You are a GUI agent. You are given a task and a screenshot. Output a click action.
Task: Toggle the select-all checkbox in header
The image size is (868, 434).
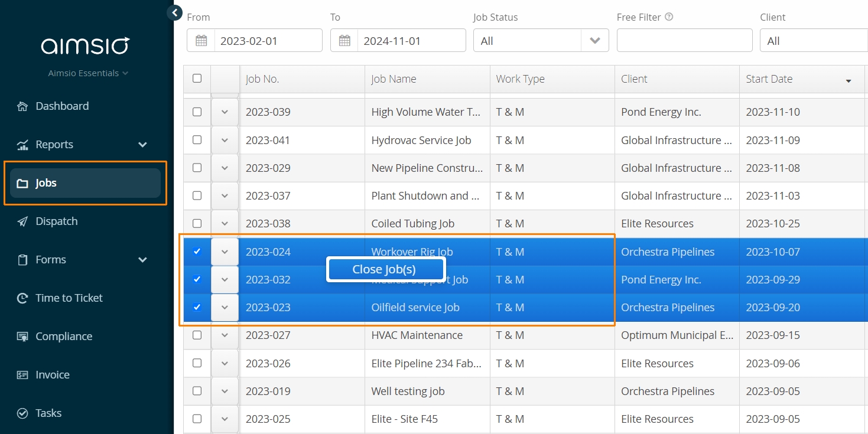tap(197, 78)
